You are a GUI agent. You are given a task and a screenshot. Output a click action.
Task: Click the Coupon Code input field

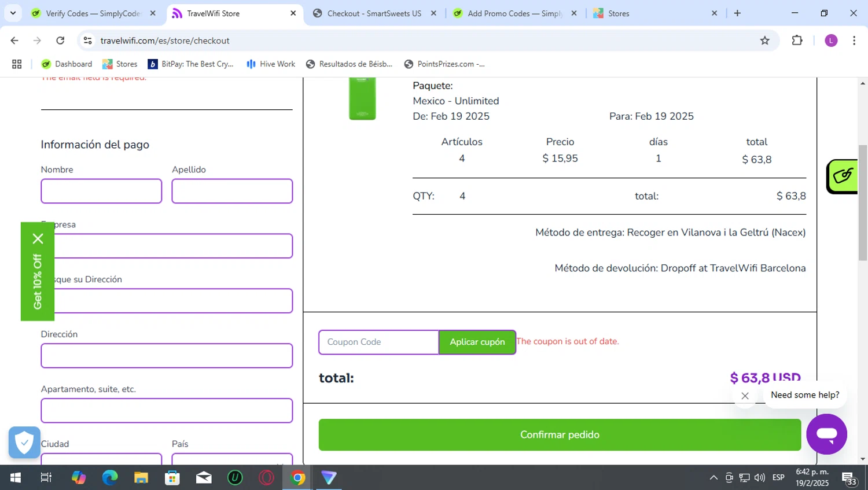click(379, 342)
